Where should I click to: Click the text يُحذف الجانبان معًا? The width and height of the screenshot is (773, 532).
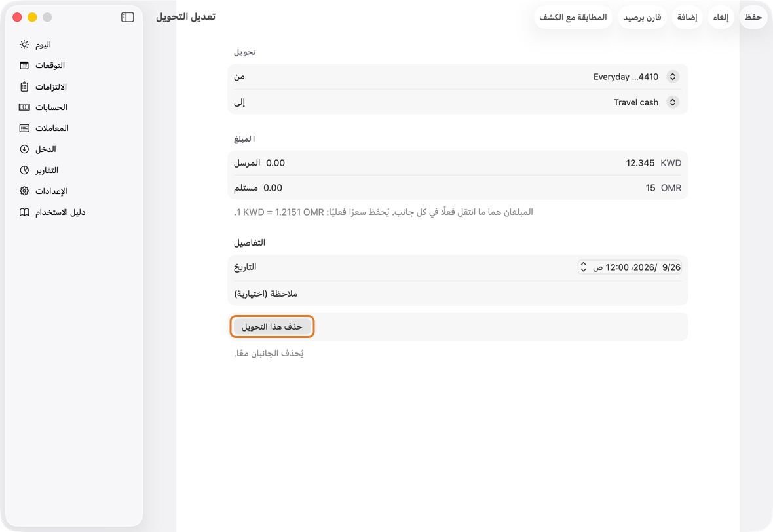click(x=269, y=354)
